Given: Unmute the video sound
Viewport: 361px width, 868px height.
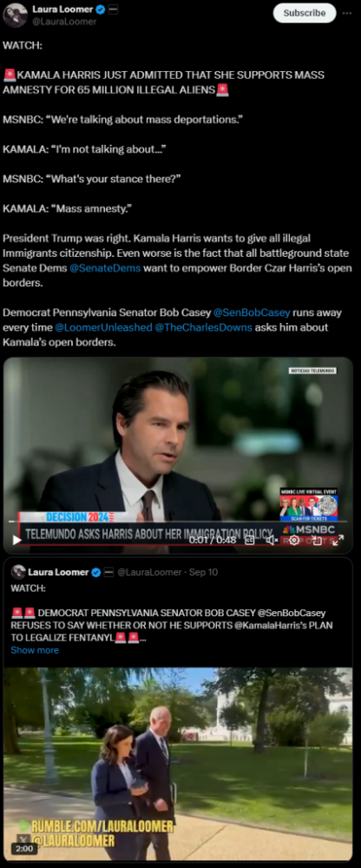Looking at the screenshot, I should (x=272, y=540).
